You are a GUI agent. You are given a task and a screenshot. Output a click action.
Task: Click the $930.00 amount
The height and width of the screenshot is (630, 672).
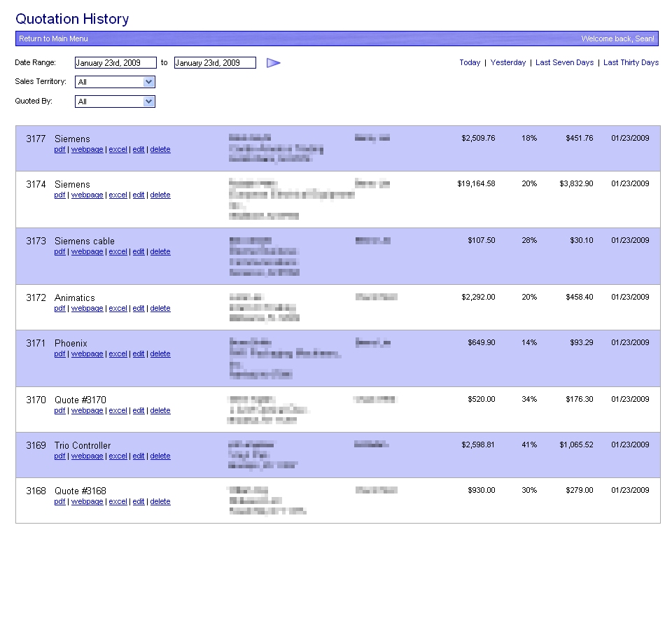click(x=482, y=490)
